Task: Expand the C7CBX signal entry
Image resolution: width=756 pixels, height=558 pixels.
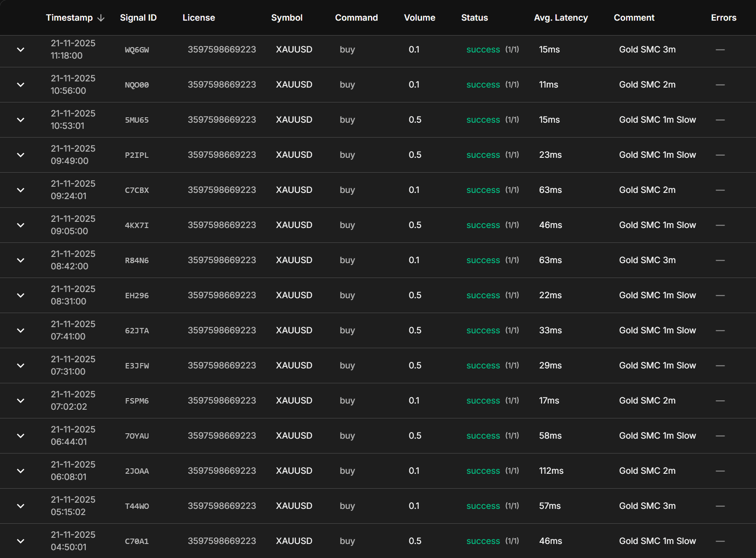Action: pyautogui.click(x=21, y=190)
